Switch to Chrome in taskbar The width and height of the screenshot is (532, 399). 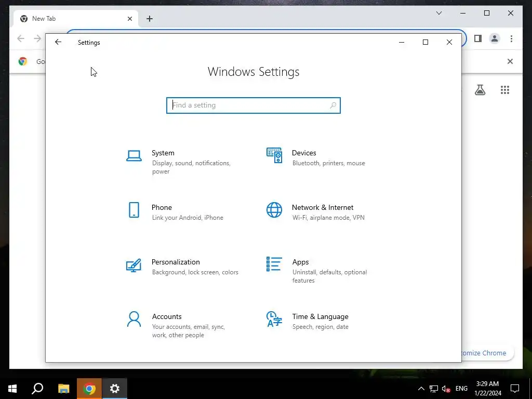89,389
